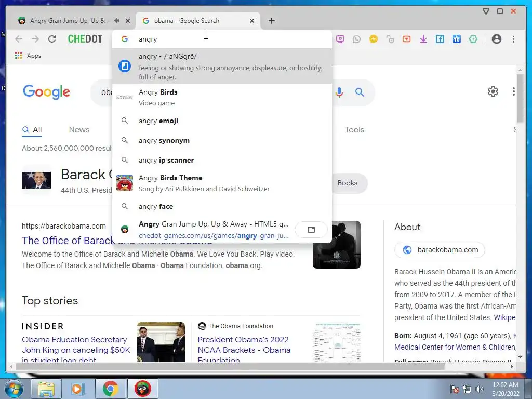Open a new tab with the plus button
This screenshot has width=532, height=399.
click(271, 21)
